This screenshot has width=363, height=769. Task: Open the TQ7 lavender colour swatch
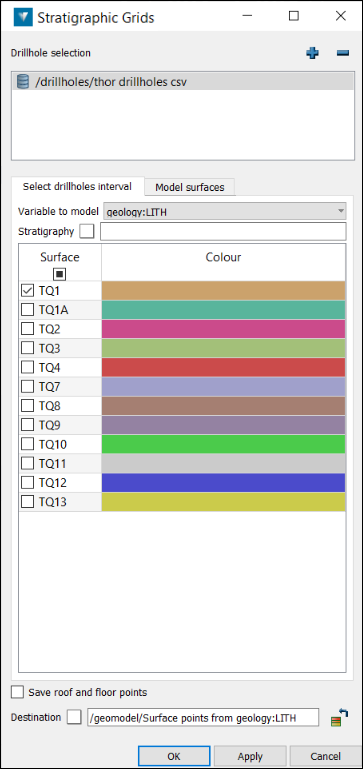[x=223, y=387]
